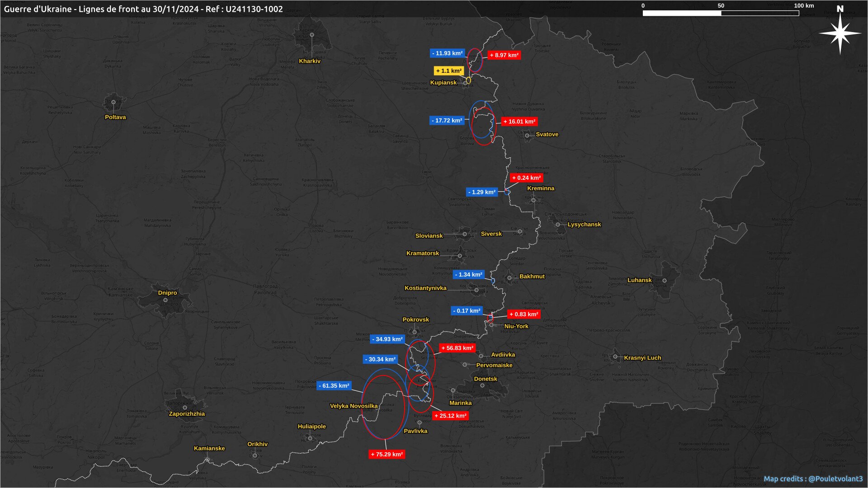Image resolution: width=868 pixels, height=488 pixels.
Task: Click the small yellow circle near Kupiansk
Action: pos(468,80)
